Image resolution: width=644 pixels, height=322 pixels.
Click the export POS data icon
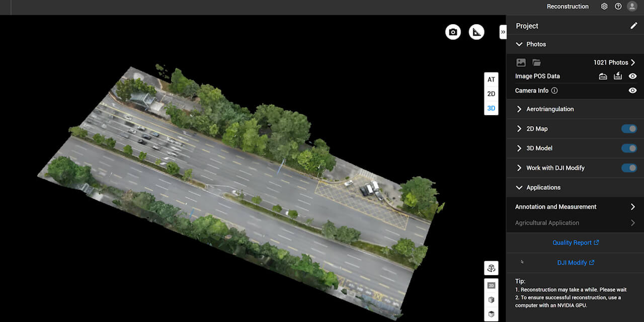click(x=618, y=76)
